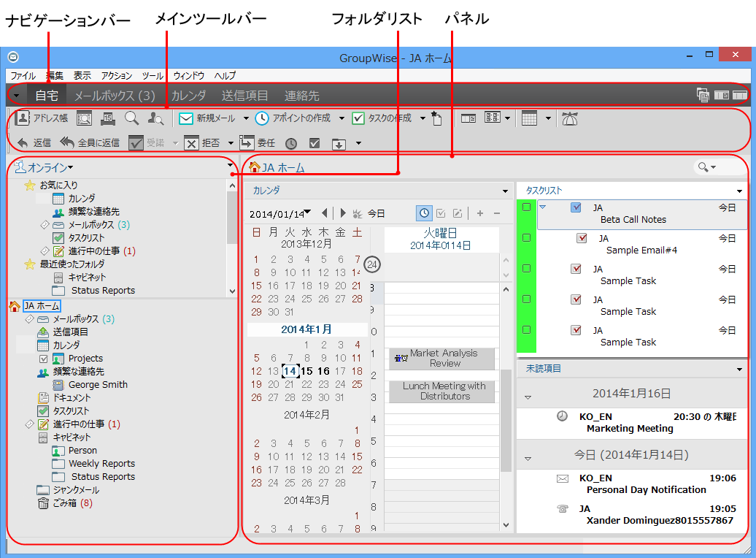Viewport: 756px width, 558px height.
Task: Toggle the Projects calendar checkbox
Action: coord(43,359)
